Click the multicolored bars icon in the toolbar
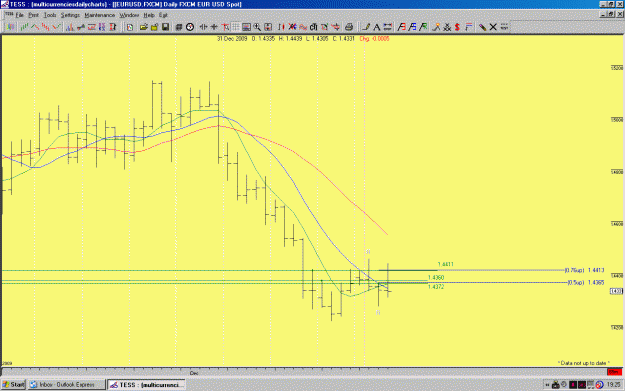 coord(10,27)
